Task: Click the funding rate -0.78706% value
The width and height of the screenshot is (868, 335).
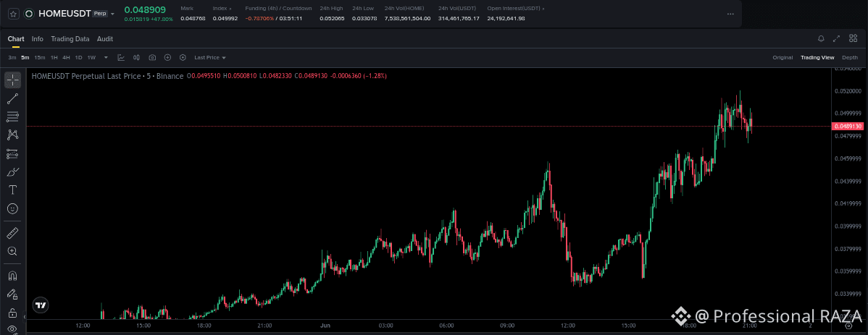Action: pyautogui.click(x=259, y=19)
